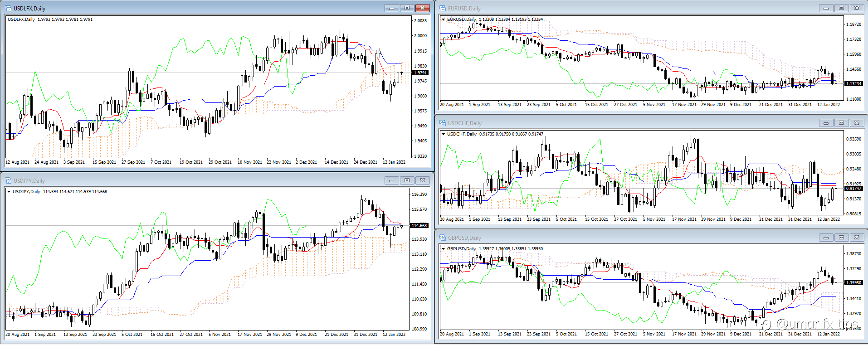The height and width of the screenshot is (345, 868).
Task: Maximize the EURUSD,Daily chart window
Action: pos(841,8)
